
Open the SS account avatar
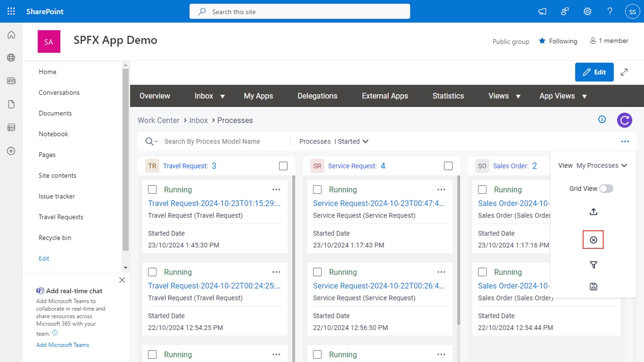632,11
